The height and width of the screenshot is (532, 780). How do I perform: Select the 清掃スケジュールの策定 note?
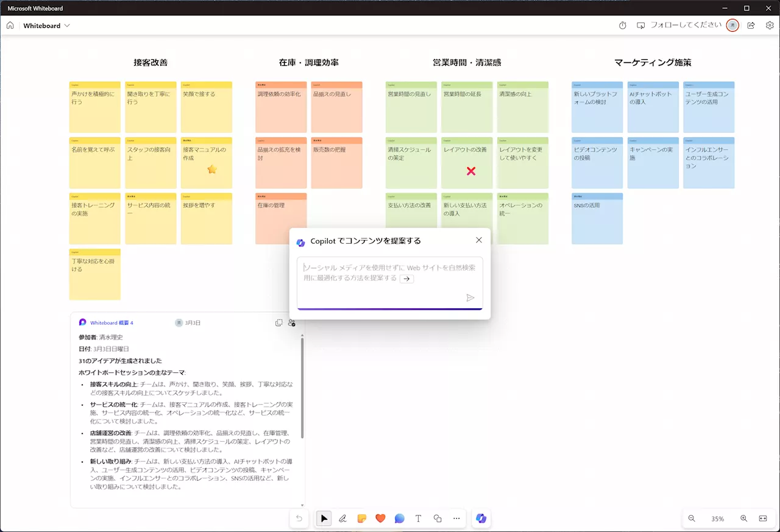point(411,163)
